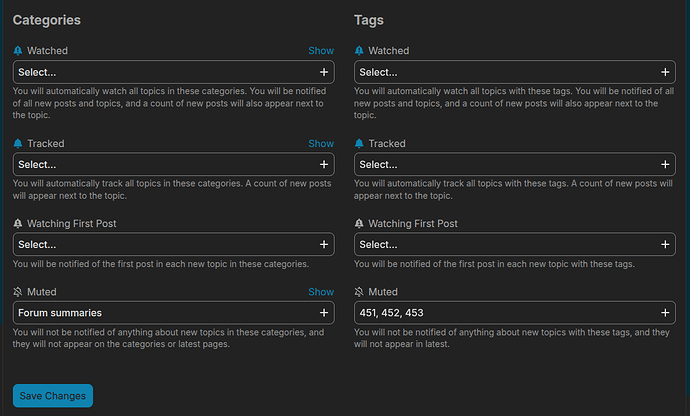Click the Categories Tracked label text
The width and height of the screenshot is (690, 416).
click(x=46, y=144)
